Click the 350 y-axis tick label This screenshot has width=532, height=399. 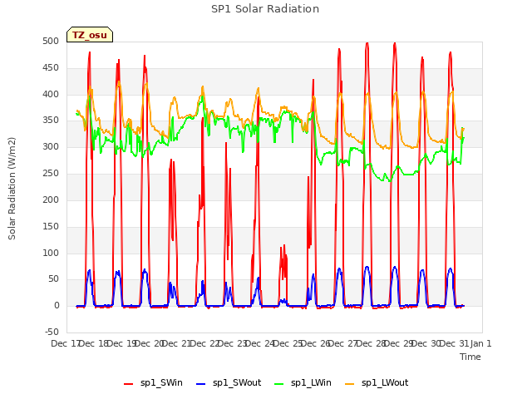51,120
